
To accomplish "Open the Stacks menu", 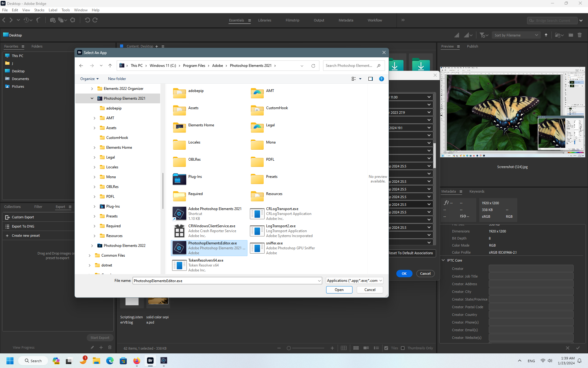I will pos(39,10).
